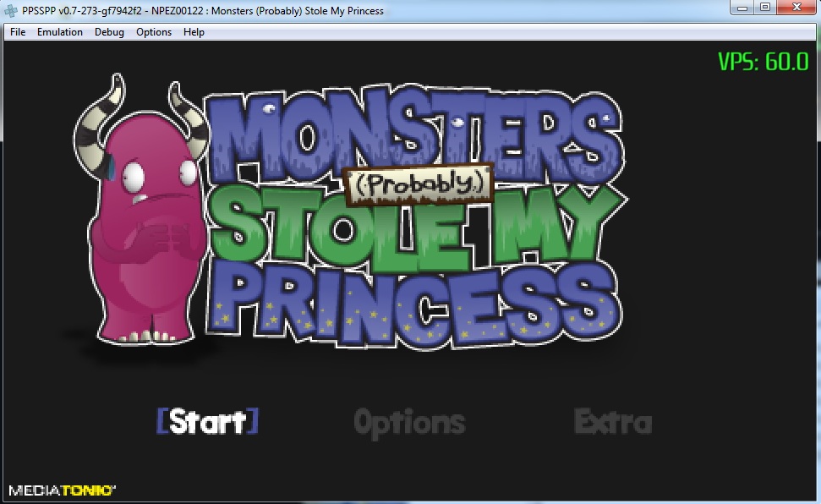Click the wooden (Probably) sign
This screenshot has width=821, height=504.
(419, 182)
